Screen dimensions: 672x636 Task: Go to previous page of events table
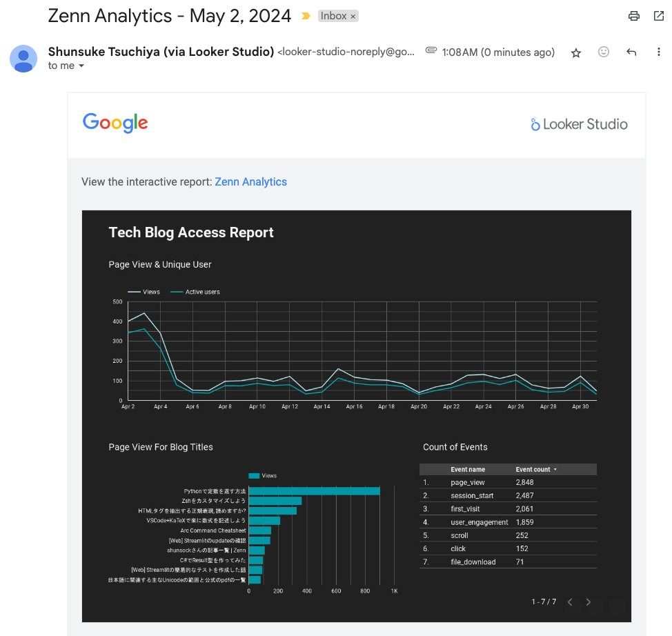click(x=570, y=602)
